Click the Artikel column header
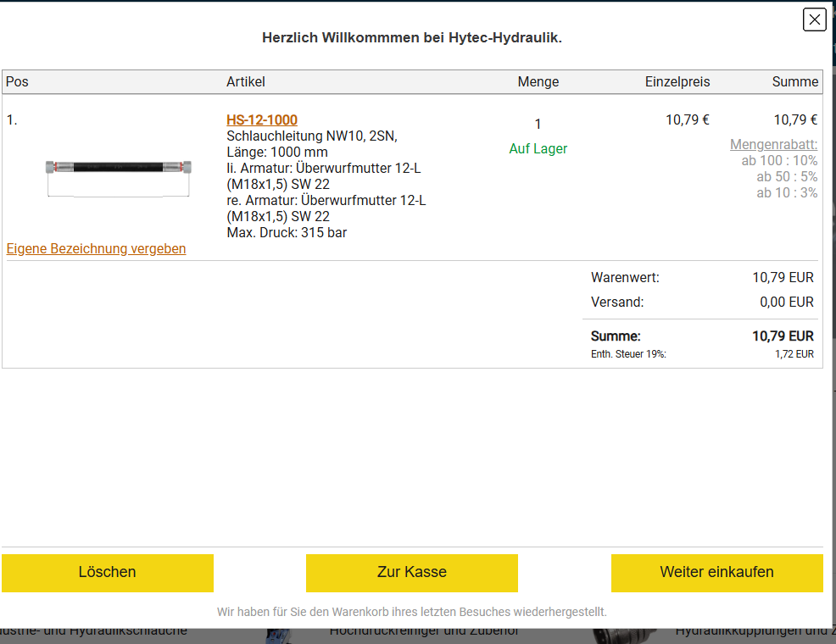Screen dimensions: 836x644 click(246, 82)
